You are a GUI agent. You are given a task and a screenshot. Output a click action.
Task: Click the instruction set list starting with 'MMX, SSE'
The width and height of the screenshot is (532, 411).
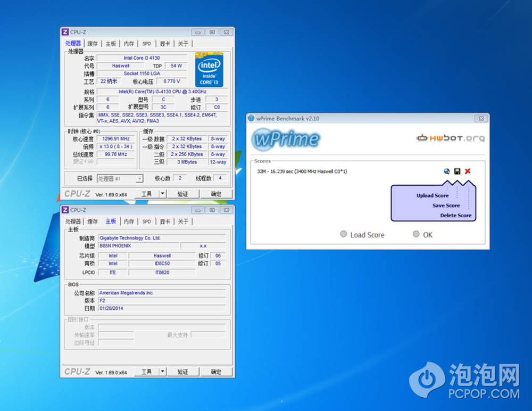coord(162,118)
